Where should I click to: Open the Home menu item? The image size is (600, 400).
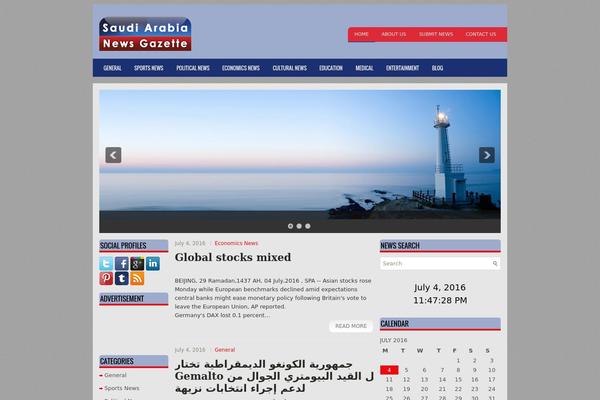[x=361, y=34]
